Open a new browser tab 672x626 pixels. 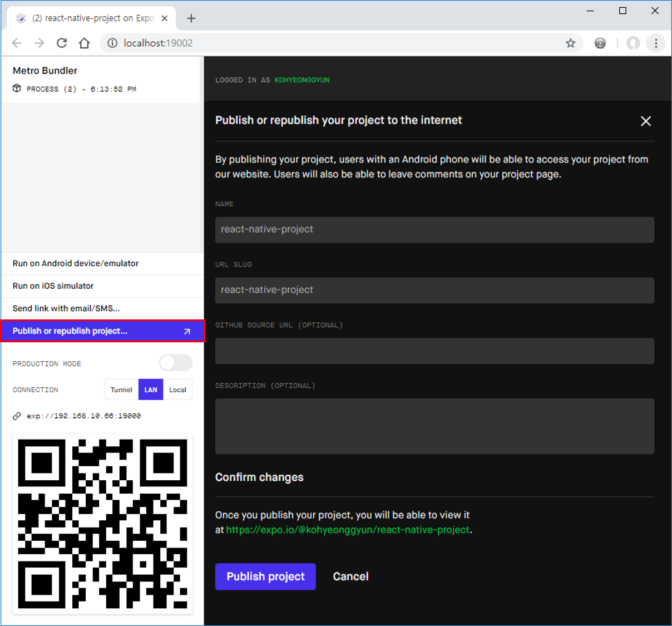191,18
